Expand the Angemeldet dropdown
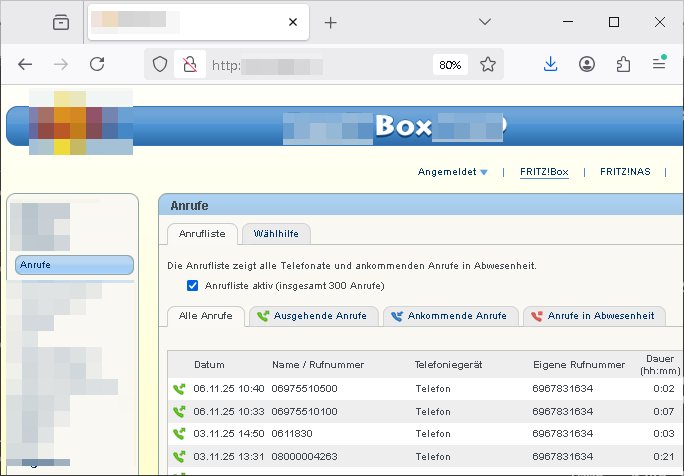Viewport: 684px width, 476px height. tap(452, 172)
